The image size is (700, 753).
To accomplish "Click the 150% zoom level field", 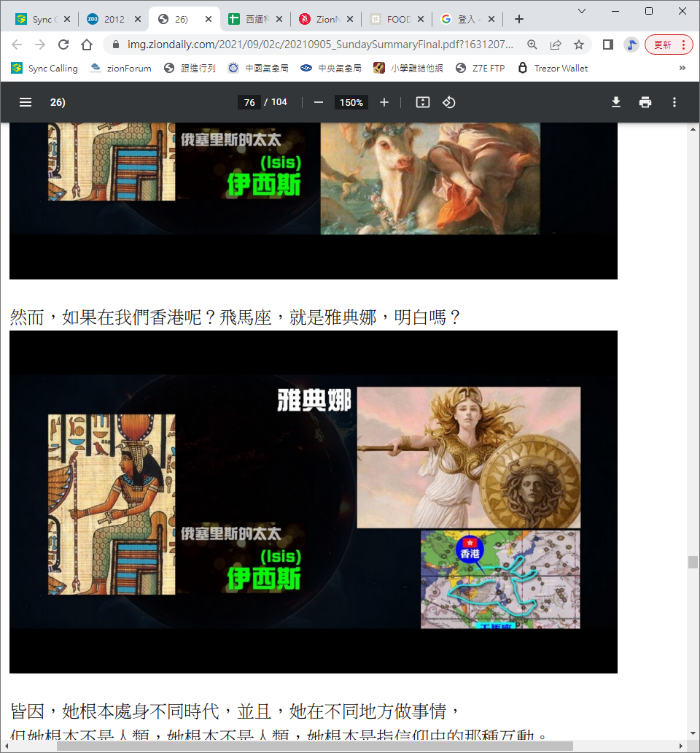I will pos(351,102).
